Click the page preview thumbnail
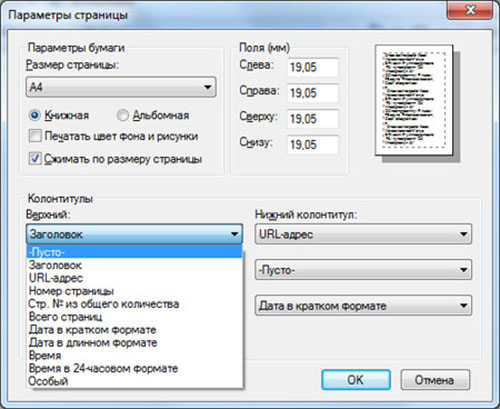Viewport: 500px width, 409px height. pyautogui.click(x=414, y=100)
